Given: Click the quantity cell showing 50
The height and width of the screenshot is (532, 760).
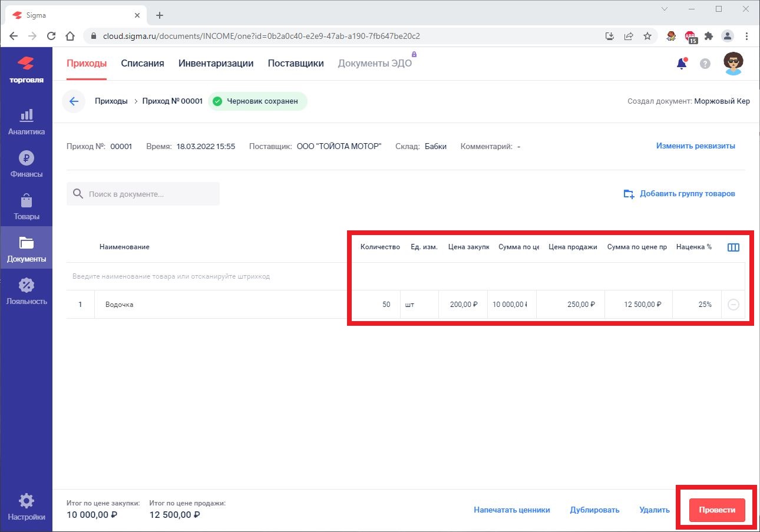Looking at the screenshot, I should coord(377,305).
